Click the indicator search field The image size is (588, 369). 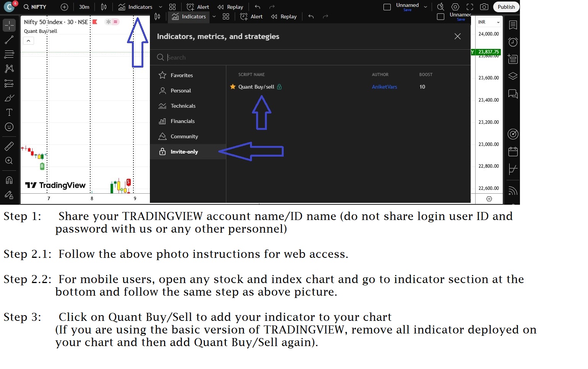310,57
